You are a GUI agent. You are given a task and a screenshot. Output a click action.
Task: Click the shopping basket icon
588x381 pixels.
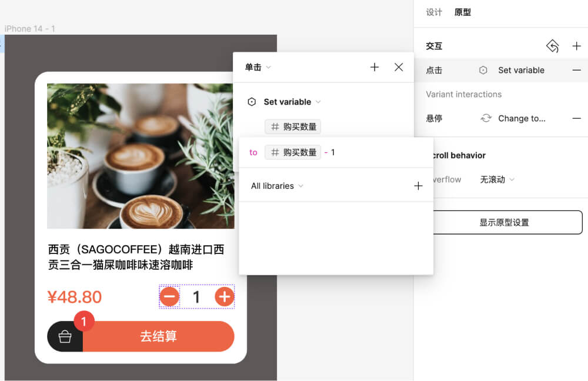click(x=65, y=336)
